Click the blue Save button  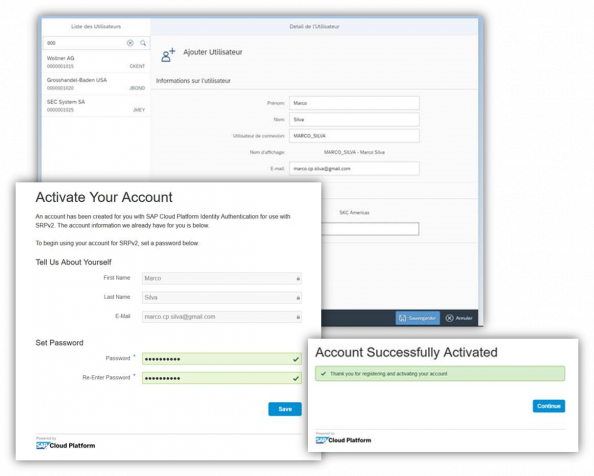click(285, 409)
